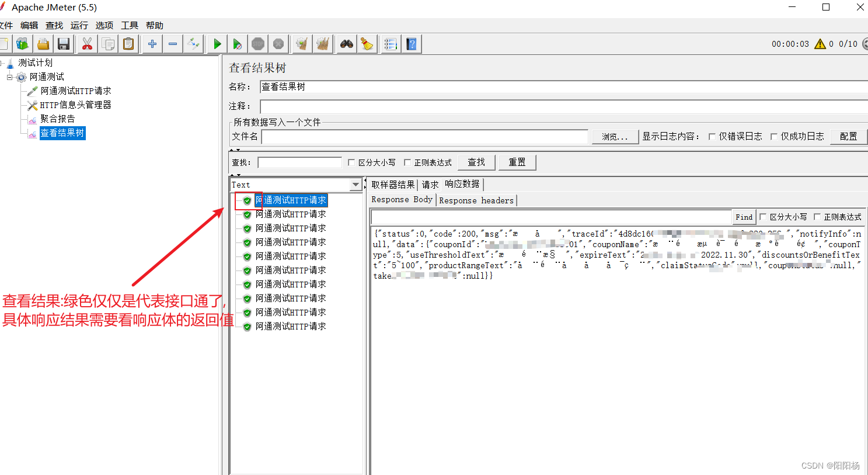Screen dimensions: 868x475
Task: Focus the 文件名 input field
Action: (425, 137)
